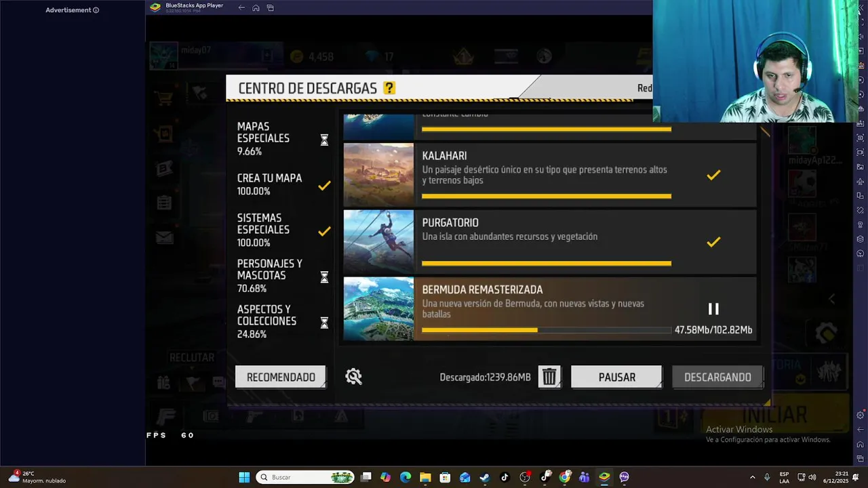
Task: Click the Purgatorio download progress bar
Action: (x=547, y=263)
